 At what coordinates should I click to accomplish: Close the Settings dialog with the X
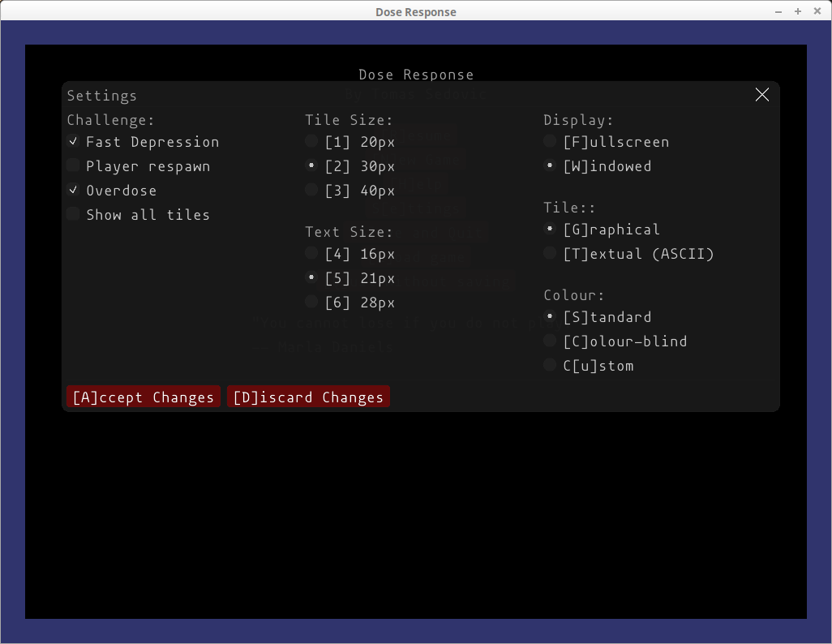pyautogui.click(x=762, y=95)
